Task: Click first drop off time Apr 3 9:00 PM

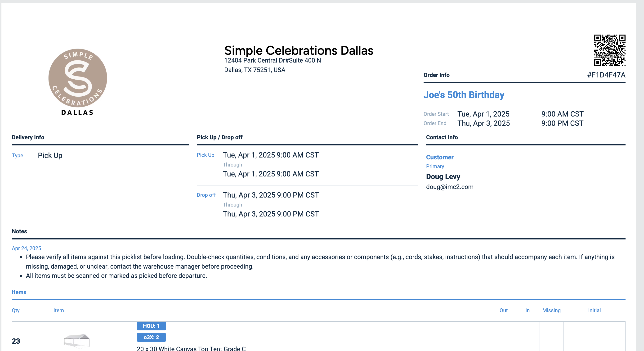Action: [271, 195]
